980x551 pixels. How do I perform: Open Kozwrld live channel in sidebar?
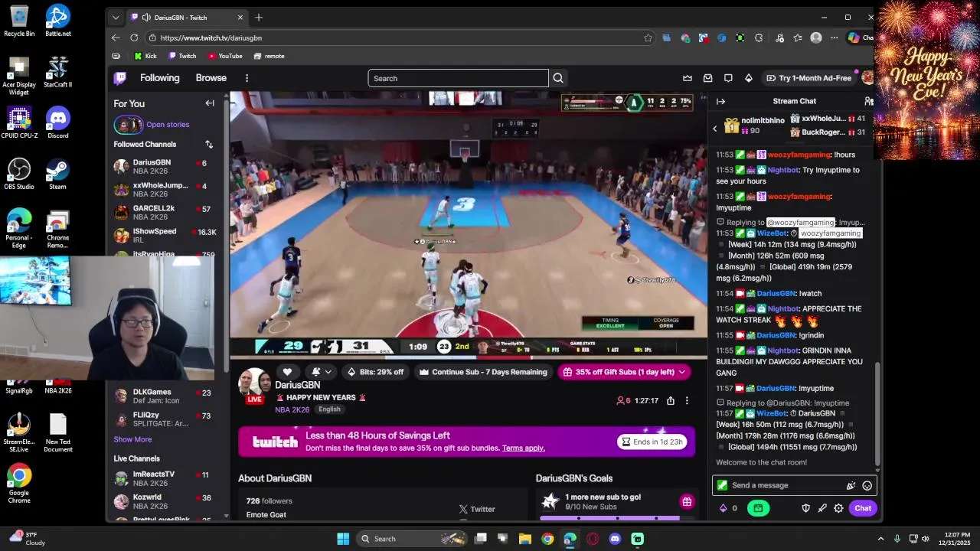click(164, 501)
